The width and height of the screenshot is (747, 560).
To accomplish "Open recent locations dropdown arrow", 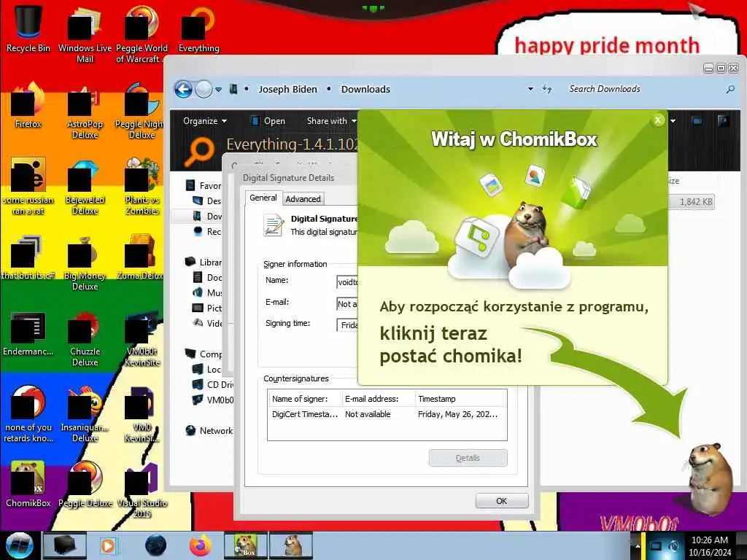I will click(218, 90).
